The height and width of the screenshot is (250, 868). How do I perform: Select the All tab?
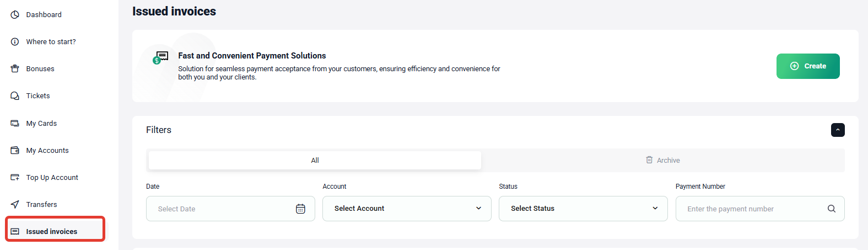(315, 160)
